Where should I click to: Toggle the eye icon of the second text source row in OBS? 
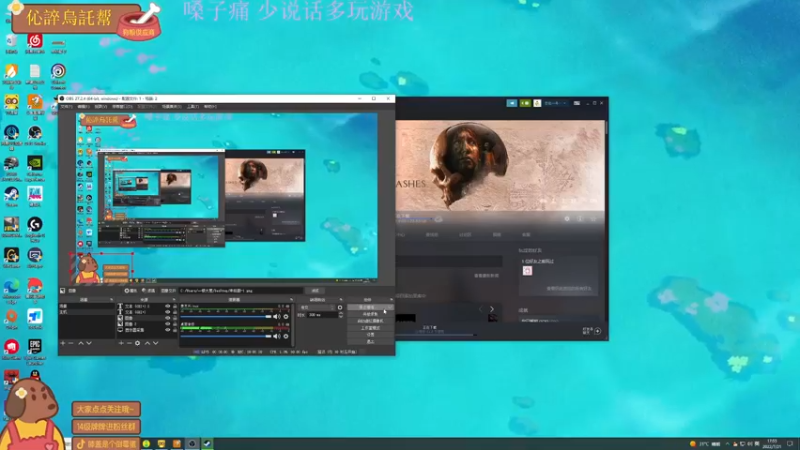(x=168, y=312)
